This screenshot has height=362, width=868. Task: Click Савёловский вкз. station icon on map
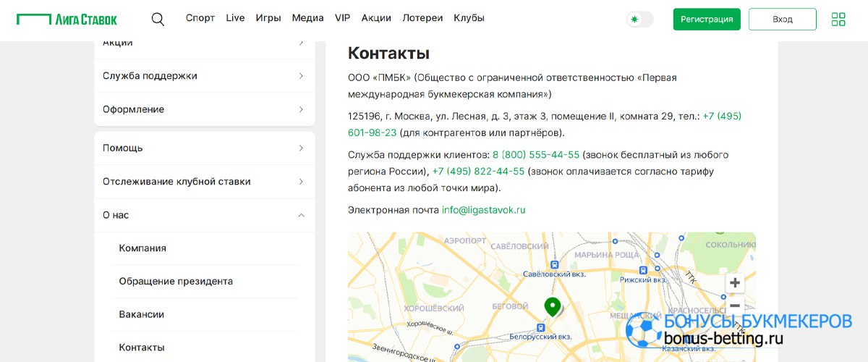tap(554, 265)
